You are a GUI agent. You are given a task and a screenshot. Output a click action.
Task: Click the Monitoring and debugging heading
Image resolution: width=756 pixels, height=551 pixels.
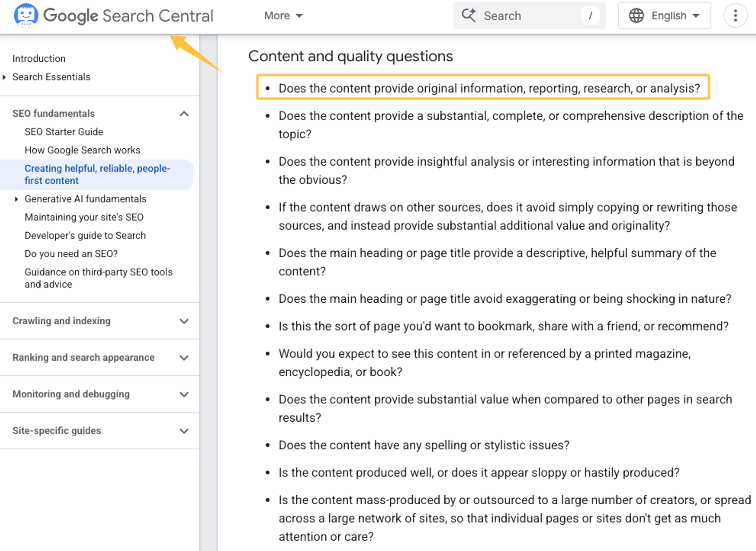[x=71, y=394]
